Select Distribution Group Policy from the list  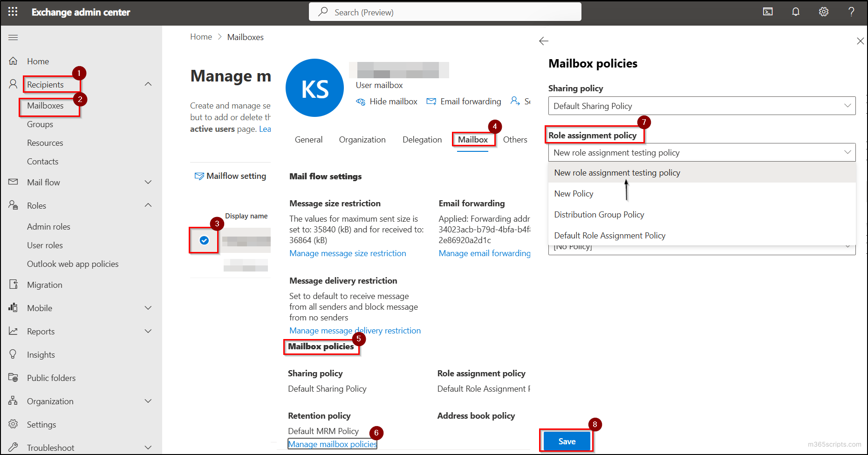pyautogui.click(x=599, y=214)
